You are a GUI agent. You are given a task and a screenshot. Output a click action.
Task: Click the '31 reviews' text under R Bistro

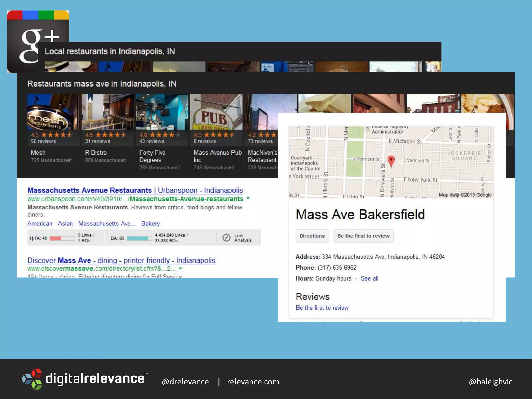point(98,141)
